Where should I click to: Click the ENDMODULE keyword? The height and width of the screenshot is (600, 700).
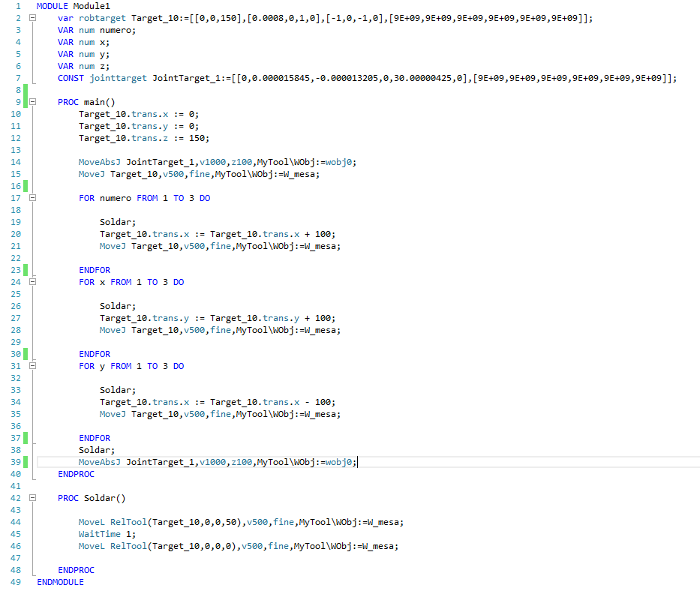point(60,582)
